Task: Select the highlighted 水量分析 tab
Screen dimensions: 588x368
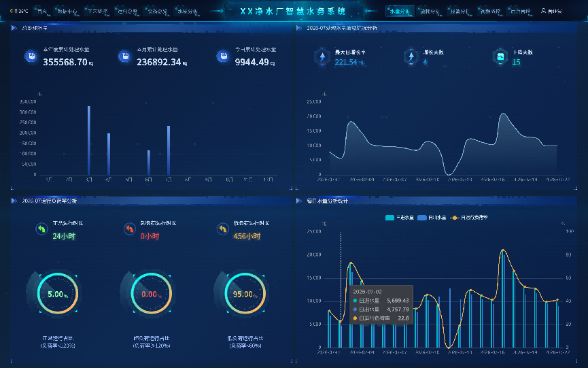Action: click(400, 12)
